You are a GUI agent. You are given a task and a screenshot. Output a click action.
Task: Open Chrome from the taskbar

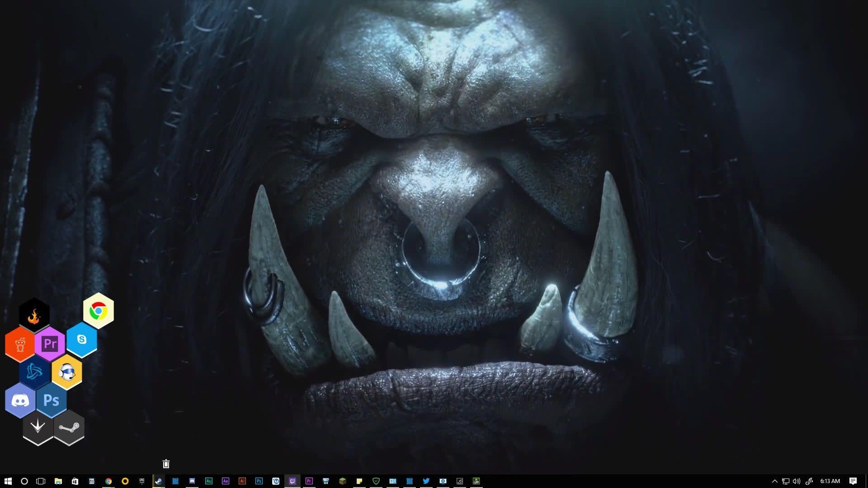108,481
